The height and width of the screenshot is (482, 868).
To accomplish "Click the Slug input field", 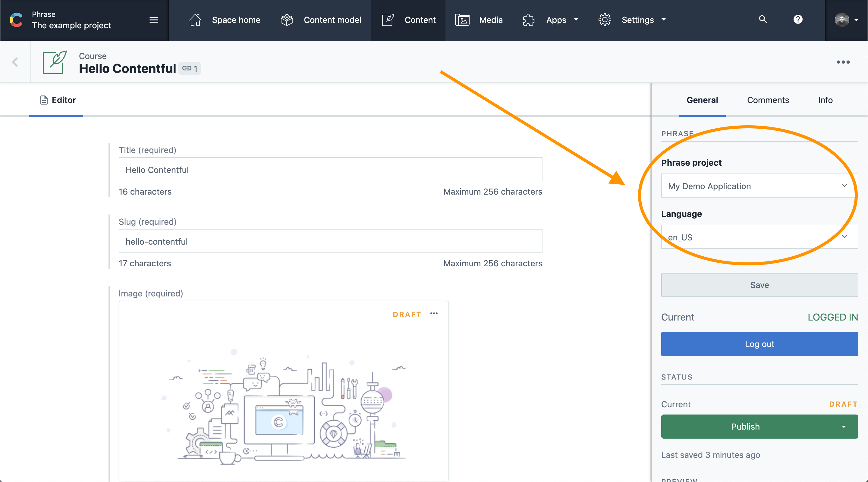I will (x=330, y=241).
